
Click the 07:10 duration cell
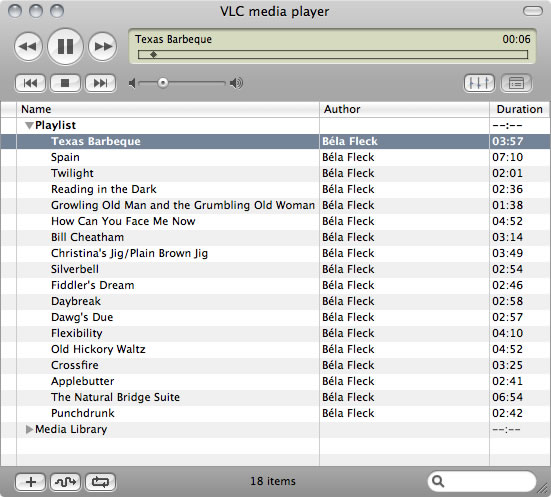[x=507, y=157]
